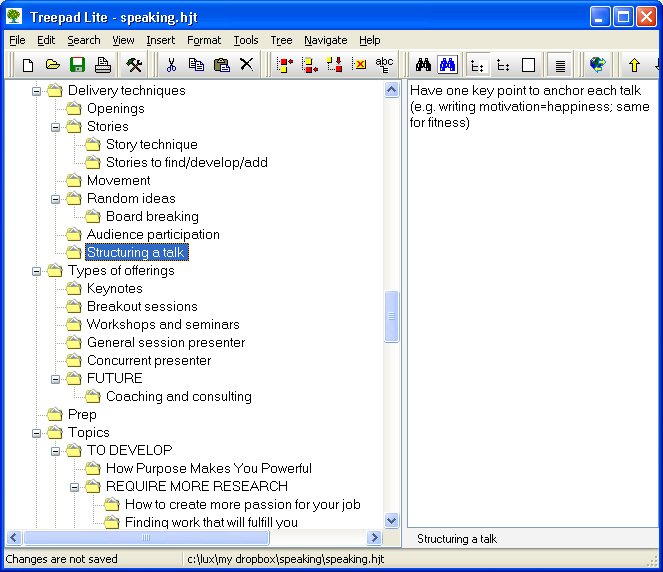Toggle the empty square toolbar button
Screen dimensions: 663x572
(x=529, y=65)
